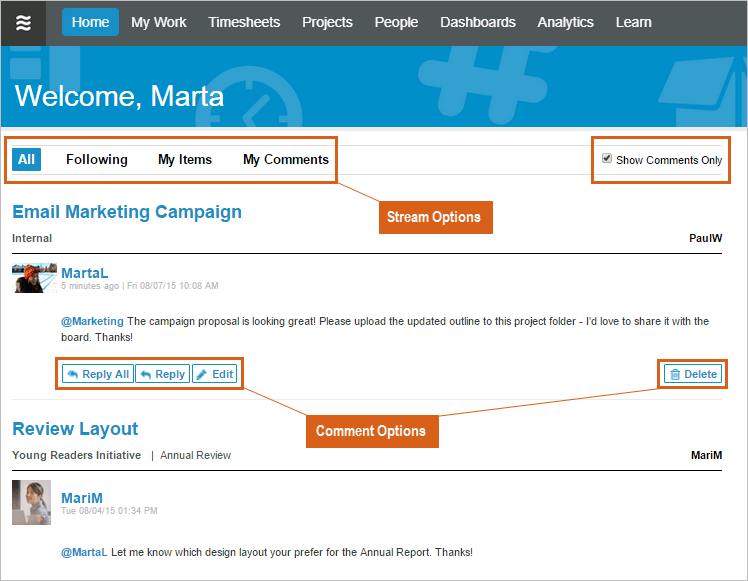Toggle the Show Comments Only checkbox
This screenshot has width=748, height=581.
click(x=607, y=159)
